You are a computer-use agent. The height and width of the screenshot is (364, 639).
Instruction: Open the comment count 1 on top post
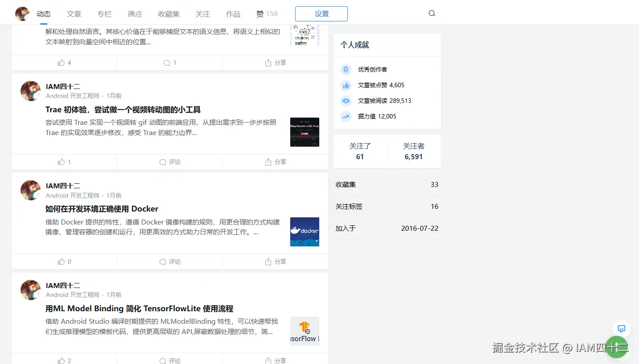click(x=170, y=63)
